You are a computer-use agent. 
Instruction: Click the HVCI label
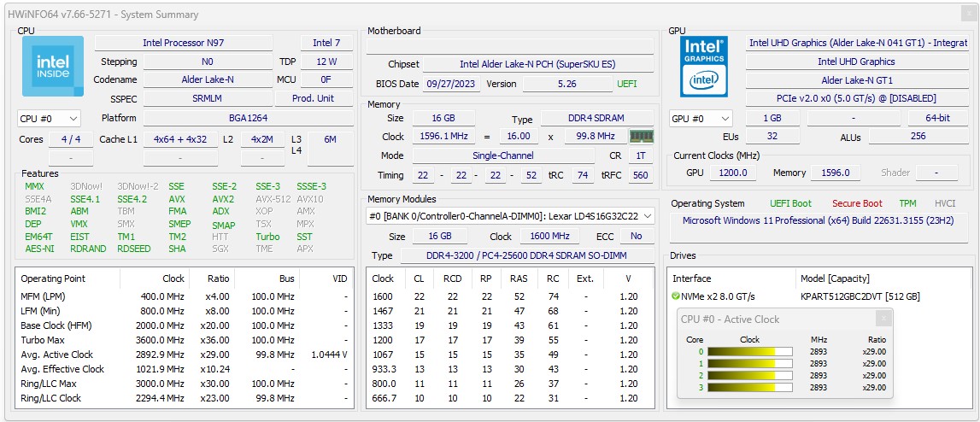(945, 203)
